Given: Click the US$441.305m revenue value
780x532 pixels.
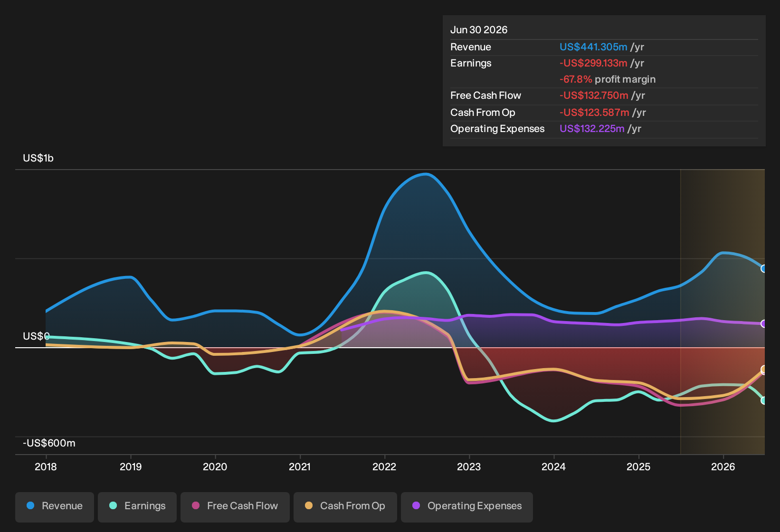Looking at the screenshot, I should 593,47.
